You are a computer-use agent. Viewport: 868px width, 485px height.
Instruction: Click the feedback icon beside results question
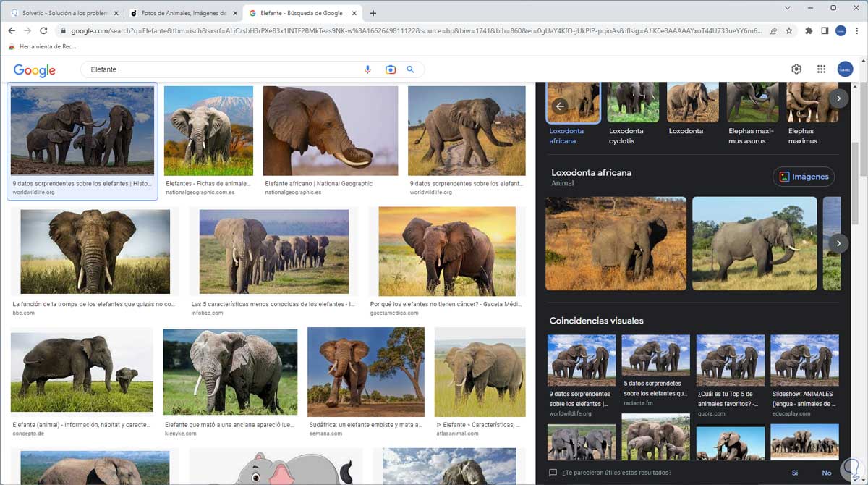point(553,473)
